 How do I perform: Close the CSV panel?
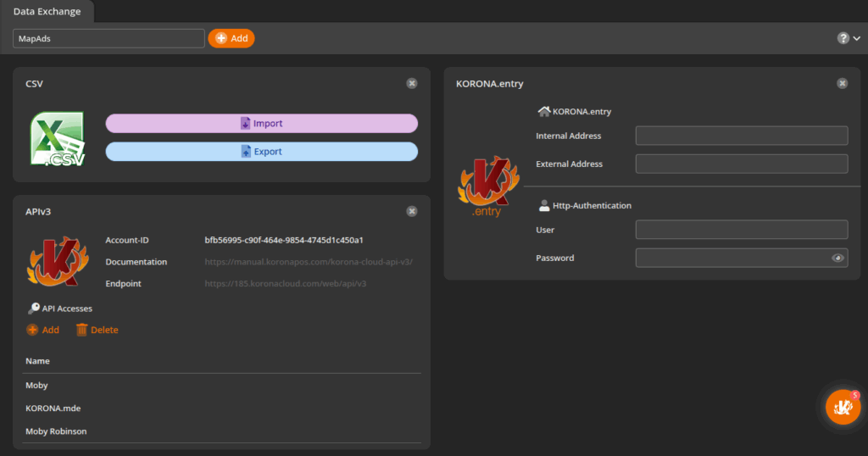click(x=412, y=84)
